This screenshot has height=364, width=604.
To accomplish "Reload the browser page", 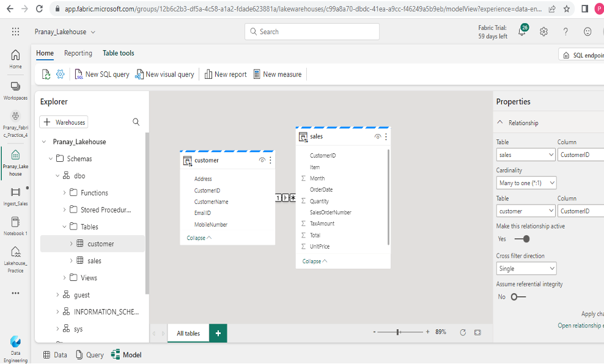I will pyautogui.click(x=39, y=9).
